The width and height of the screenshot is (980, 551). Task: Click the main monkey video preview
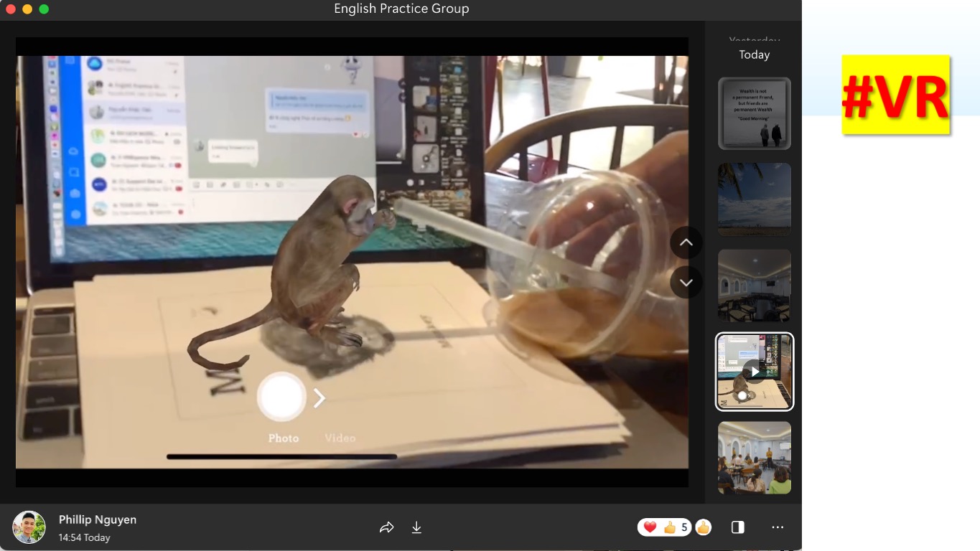352,262
